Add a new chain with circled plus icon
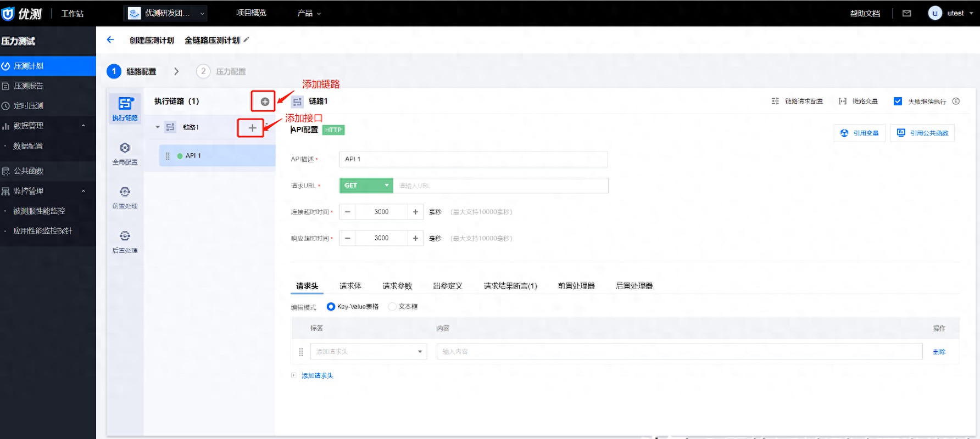Screen dimensions: 980x439 [265, 102]
